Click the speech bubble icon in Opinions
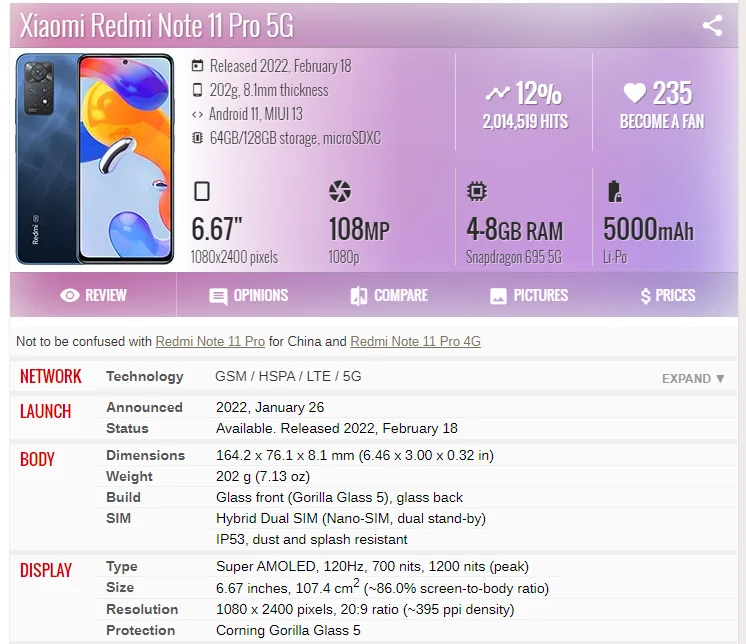 [218, 296]
